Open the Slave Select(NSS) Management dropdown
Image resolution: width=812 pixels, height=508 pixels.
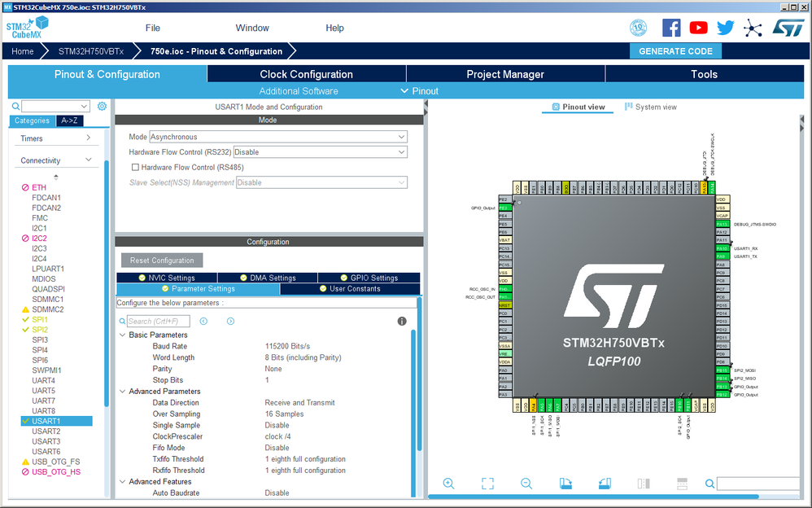[321, 182]
